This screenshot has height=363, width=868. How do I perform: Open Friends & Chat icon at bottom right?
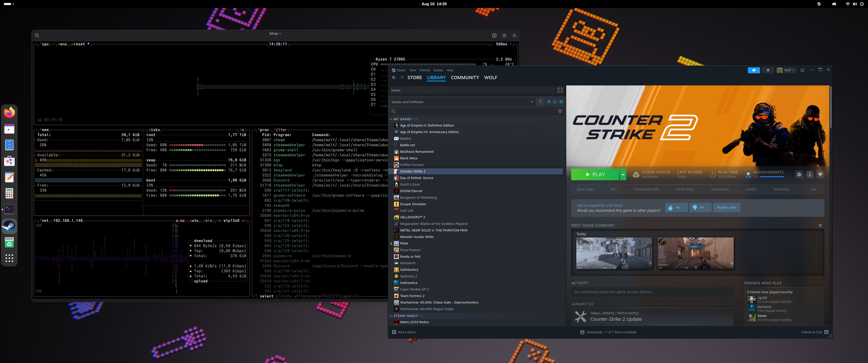point(826,332)
